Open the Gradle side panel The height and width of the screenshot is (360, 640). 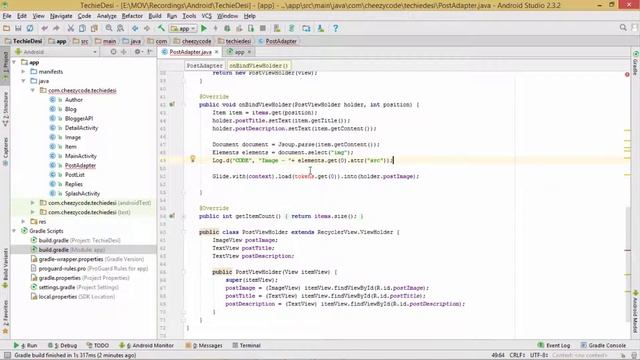[636, 63]
